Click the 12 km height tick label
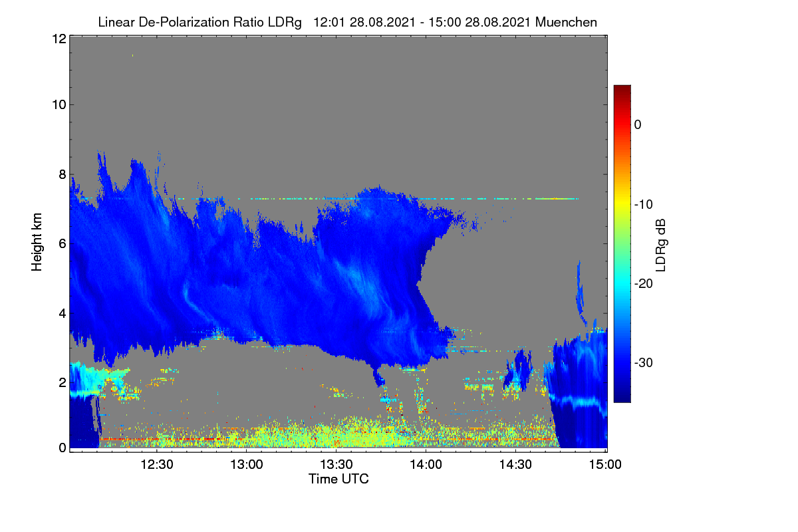This screenshot has width=798, height=532. [x=59, y=39]
